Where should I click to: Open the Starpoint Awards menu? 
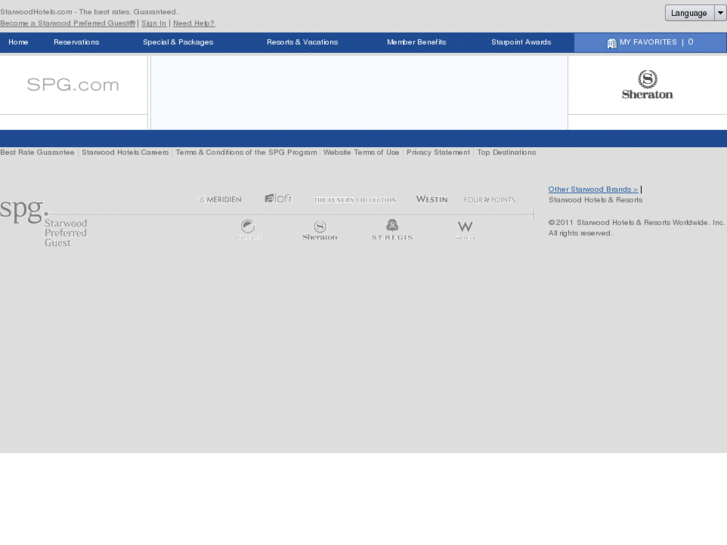pos(521,42)
